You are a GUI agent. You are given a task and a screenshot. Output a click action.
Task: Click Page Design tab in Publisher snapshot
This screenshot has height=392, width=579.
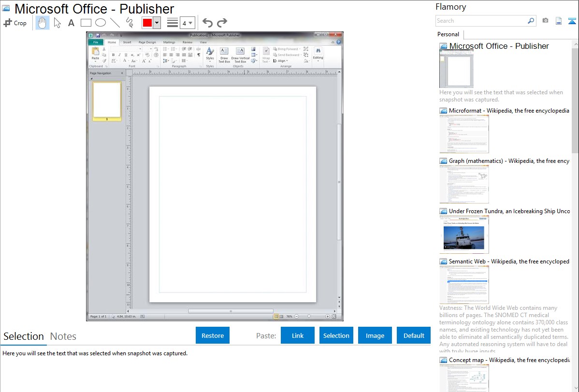click(x=147, y=42)
